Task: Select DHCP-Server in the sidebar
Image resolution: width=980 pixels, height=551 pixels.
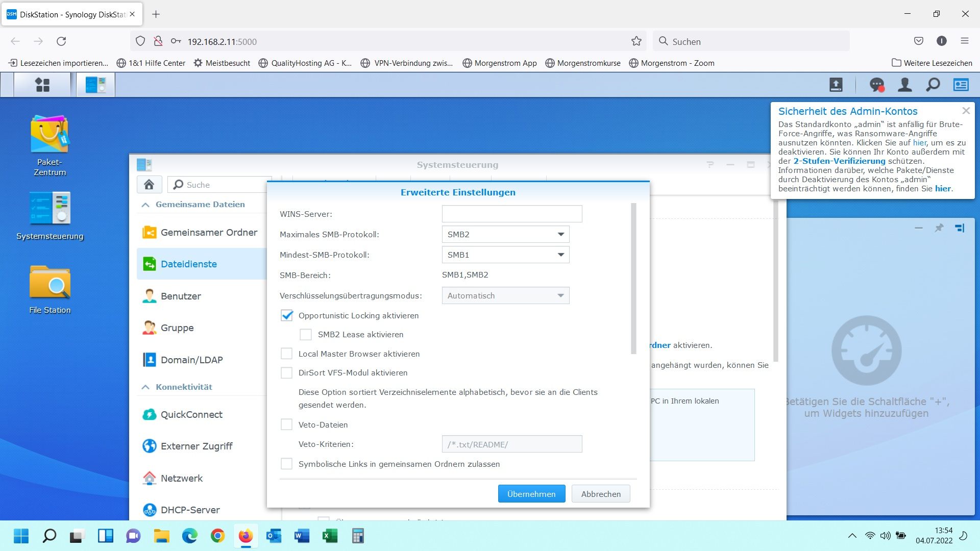Action: pos(202,510)
